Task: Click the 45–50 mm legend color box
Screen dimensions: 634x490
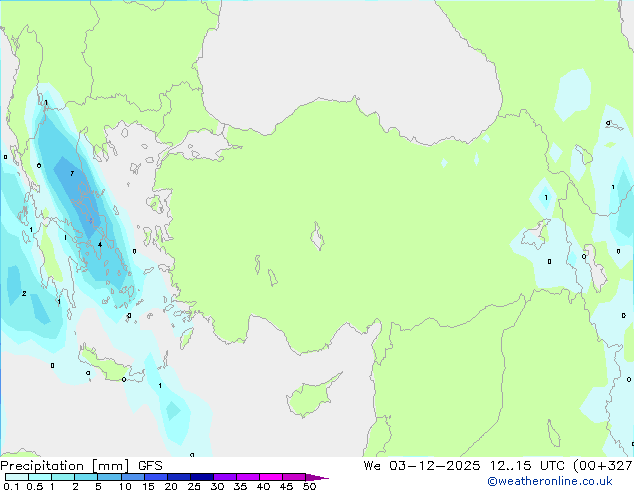Action: (x=294, y=477)
